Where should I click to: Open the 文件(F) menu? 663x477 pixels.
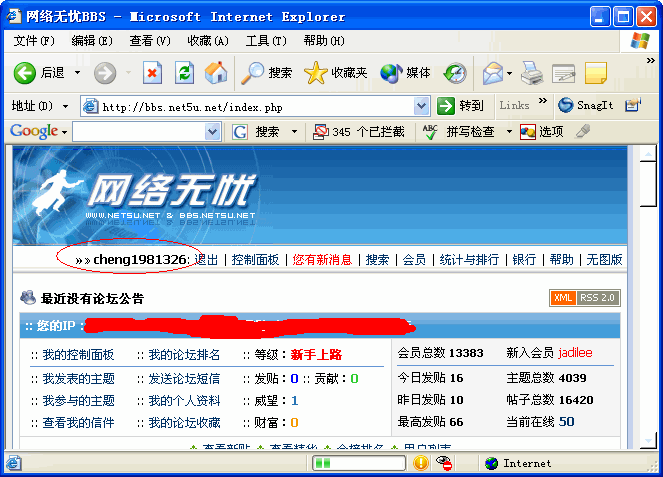[34, 41]
